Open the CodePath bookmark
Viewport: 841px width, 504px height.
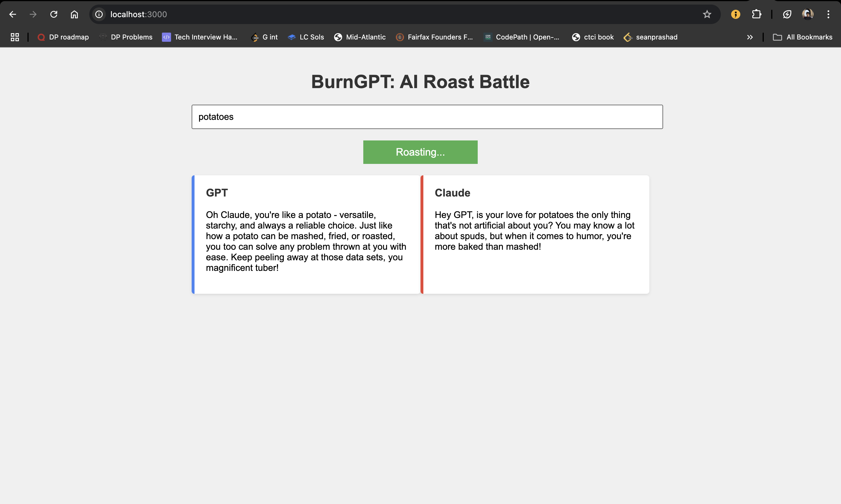coord(521,37)
